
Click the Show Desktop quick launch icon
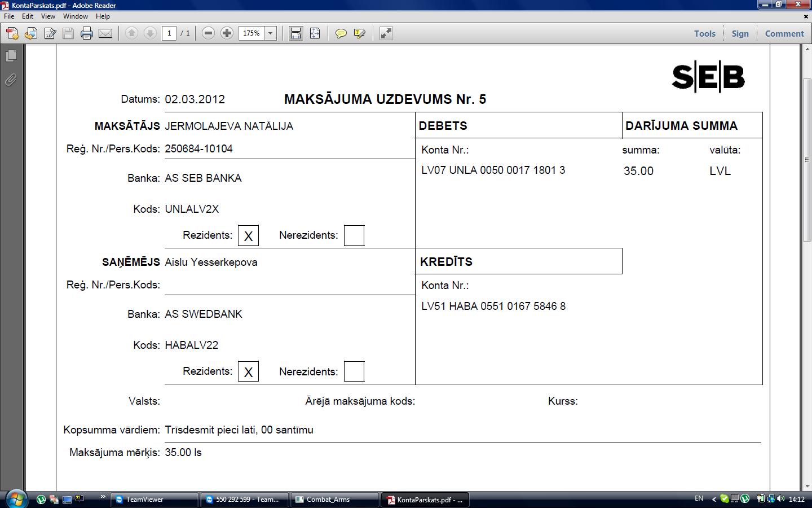(x=67, y=499)
